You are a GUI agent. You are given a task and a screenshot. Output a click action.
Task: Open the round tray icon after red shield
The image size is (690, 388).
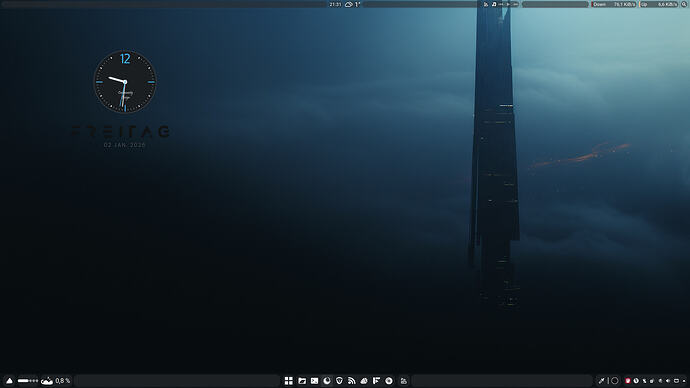tap(636, 381)
